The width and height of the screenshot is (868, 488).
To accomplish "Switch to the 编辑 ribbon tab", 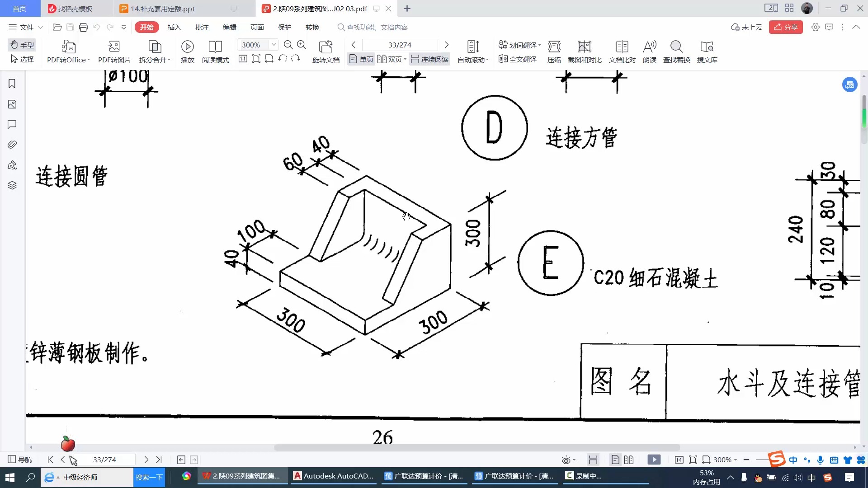I will tap(229, 27).
